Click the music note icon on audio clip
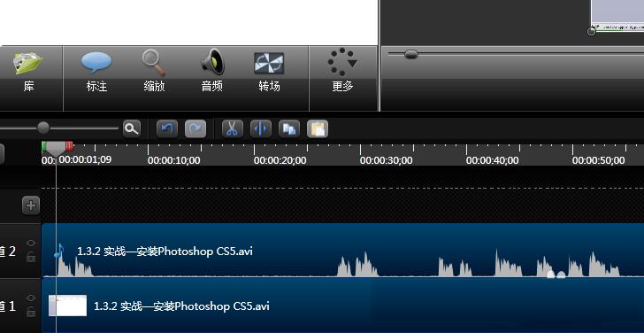The image size is (644, 333). click(x=59, y=251)
